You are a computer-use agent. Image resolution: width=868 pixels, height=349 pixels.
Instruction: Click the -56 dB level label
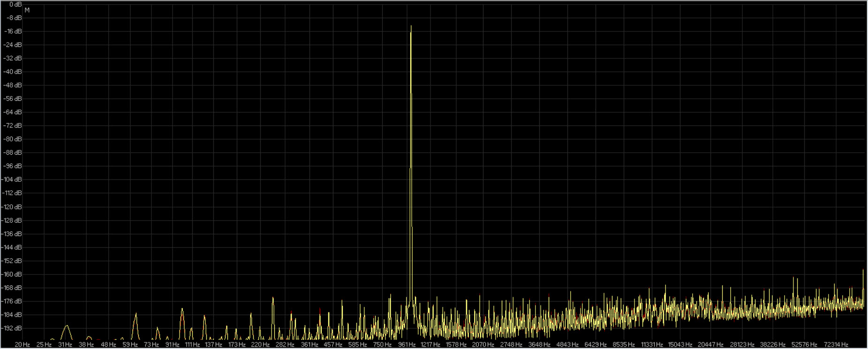13,99
